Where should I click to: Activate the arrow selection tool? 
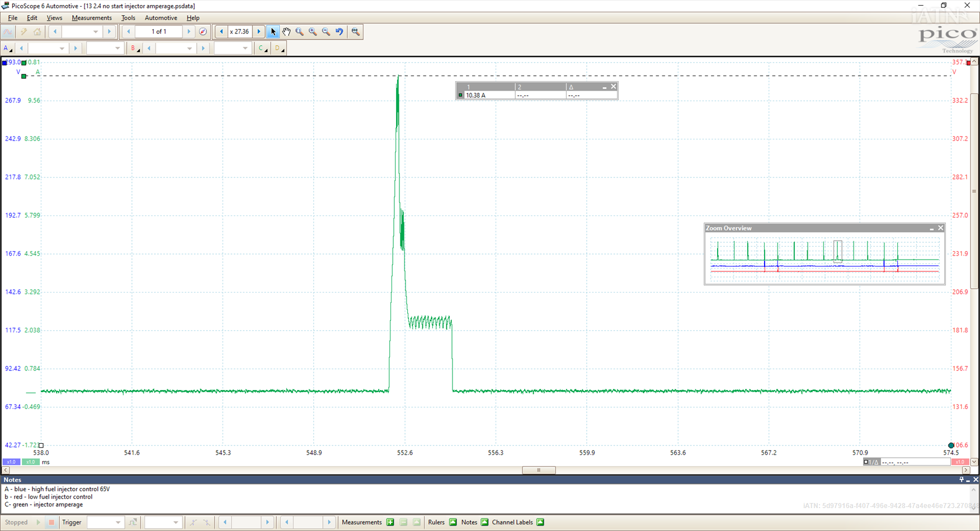point(273,32)
